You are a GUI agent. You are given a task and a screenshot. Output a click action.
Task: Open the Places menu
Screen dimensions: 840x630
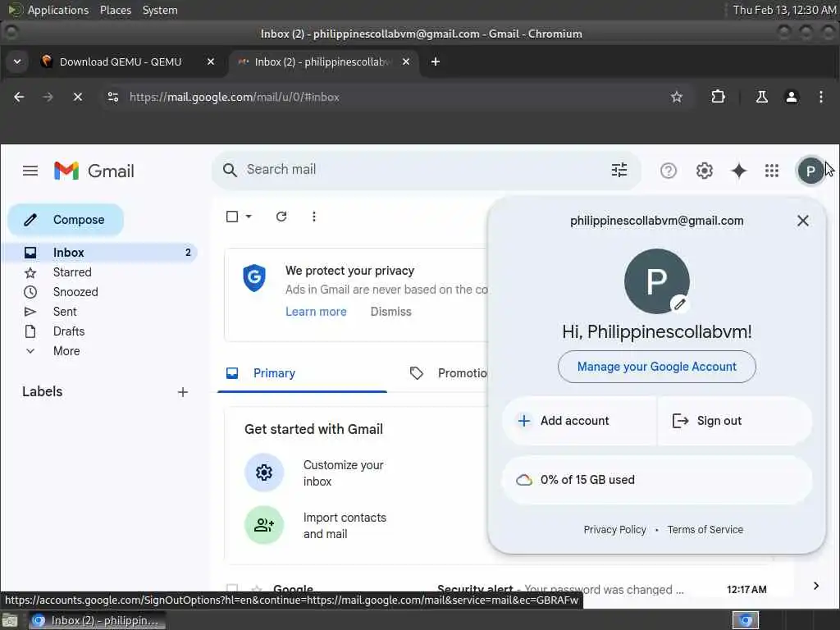115,10
